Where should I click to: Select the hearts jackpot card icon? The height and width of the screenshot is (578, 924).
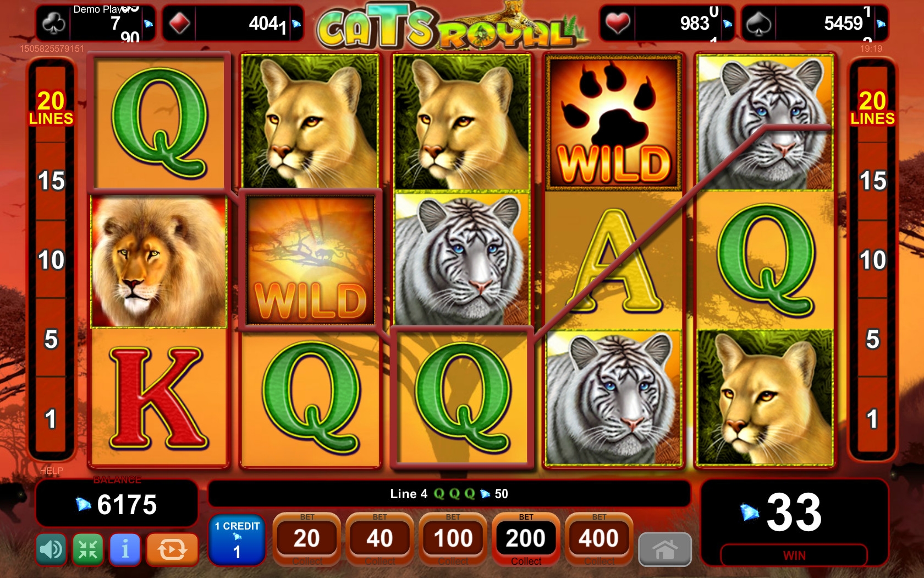pos(617,24)
